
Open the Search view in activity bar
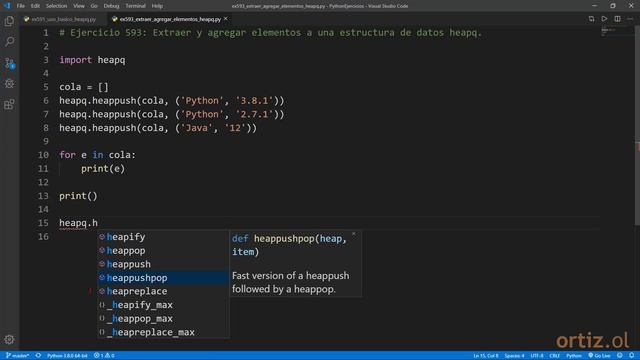point(9,42)
